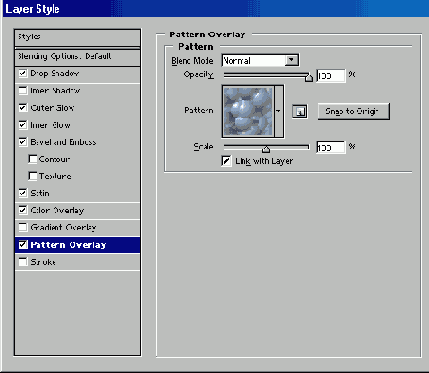The height and width of the screenshot is (373, 429).
Task: Click the Scale percentage input field
Action: (331, 147)
